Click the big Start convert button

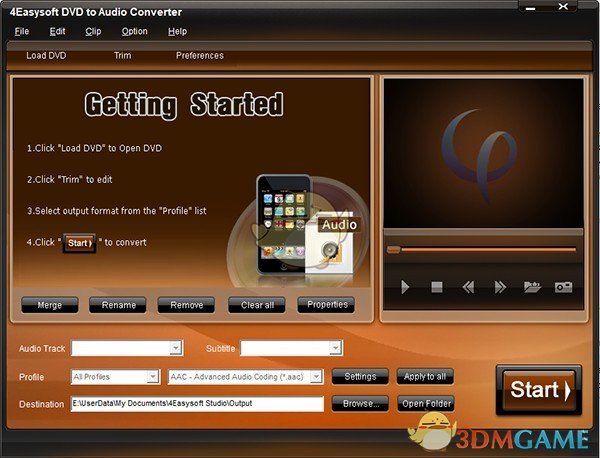(539, 390)
